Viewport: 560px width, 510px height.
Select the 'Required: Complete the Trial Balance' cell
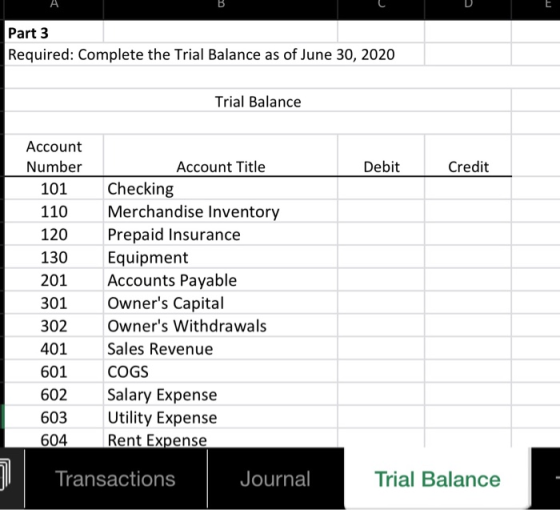(x=214, y=55)
